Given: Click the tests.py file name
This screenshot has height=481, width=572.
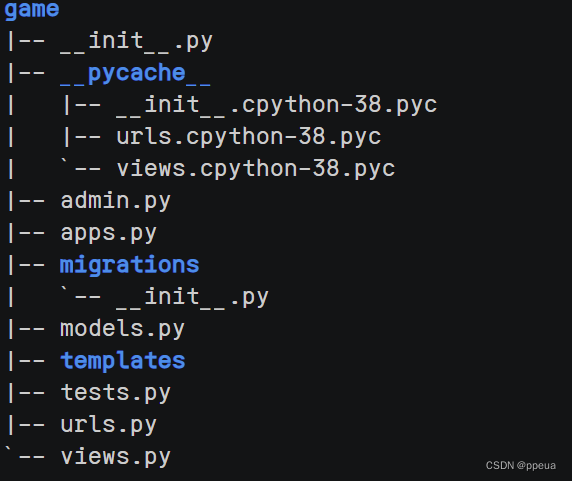Looking at the screenshot, I should (x=116, y=394).
